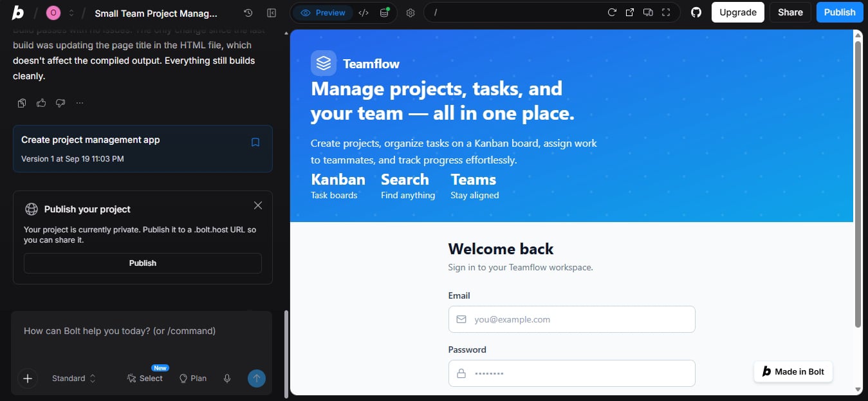
Task: Open the GitHub integration icon
Action: coord(696,12)
